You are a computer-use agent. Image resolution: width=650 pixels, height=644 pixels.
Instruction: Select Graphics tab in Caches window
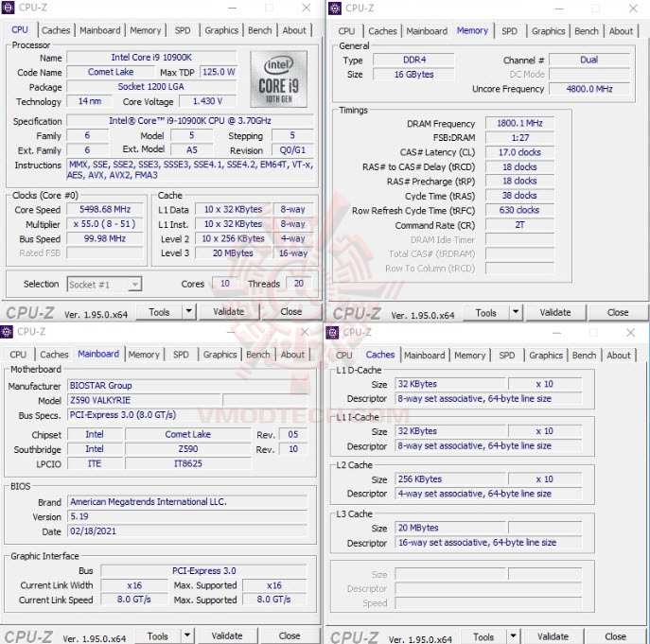(x=546, y=356)
